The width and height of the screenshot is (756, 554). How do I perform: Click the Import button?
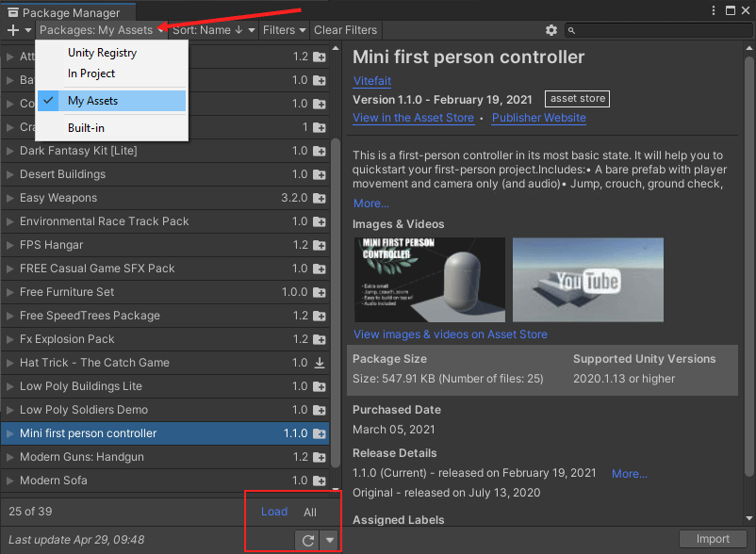tap(713, 539)
